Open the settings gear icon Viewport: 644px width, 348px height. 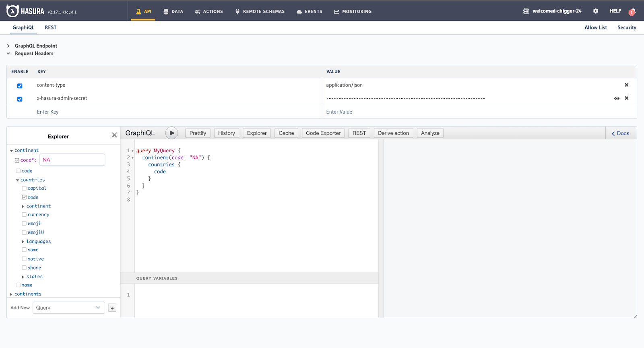pyautogui.click(x=596, y=11)
